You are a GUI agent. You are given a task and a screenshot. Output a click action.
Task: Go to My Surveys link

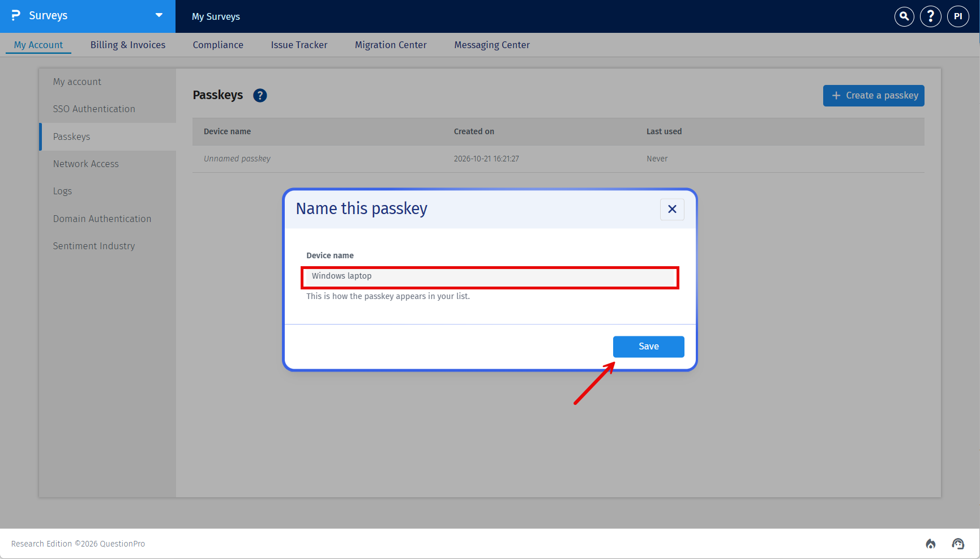click(x=216, y=16)
